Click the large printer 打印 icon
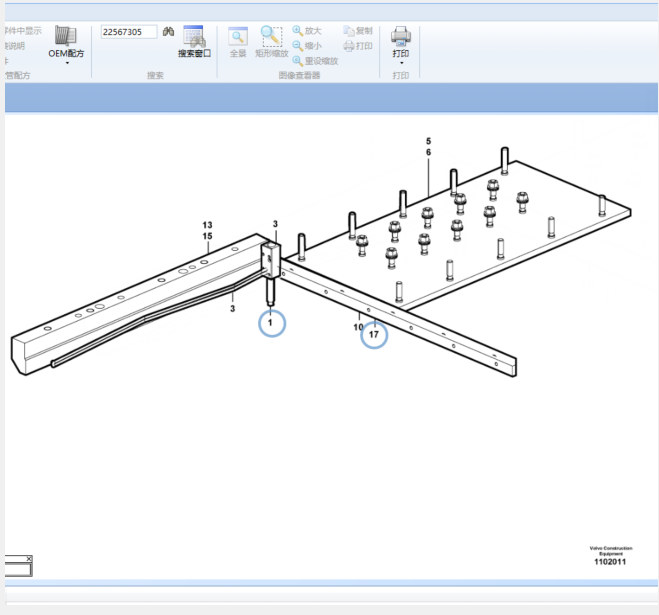 coord(400,36)
